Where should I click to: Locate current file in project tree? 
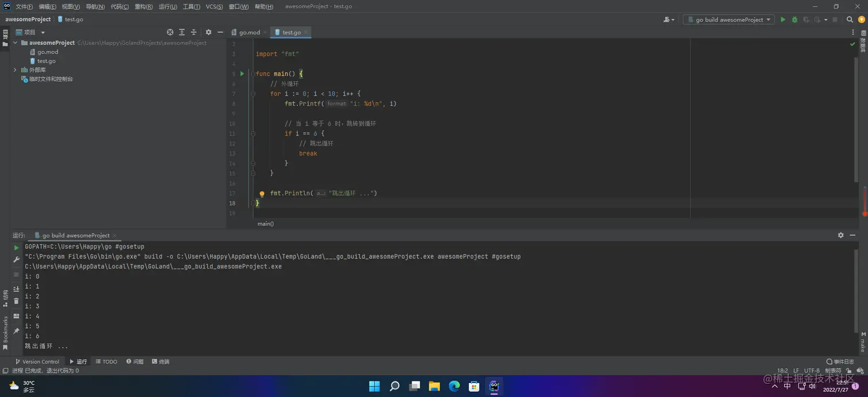tap(170, 32)
